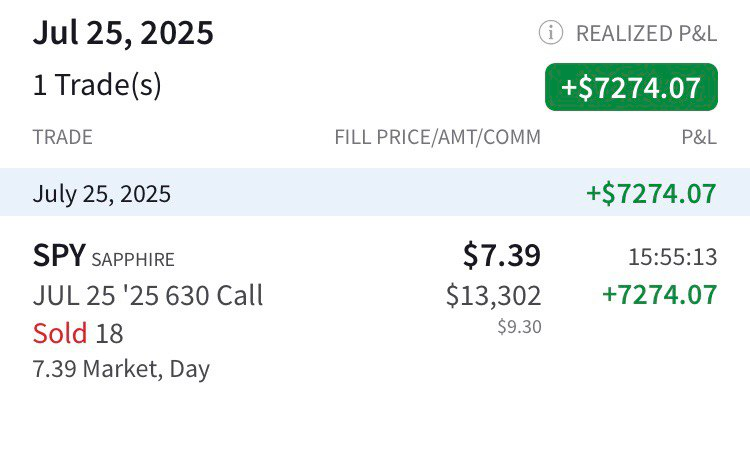Click the red Sold 18 label

[x=78, y=333]
